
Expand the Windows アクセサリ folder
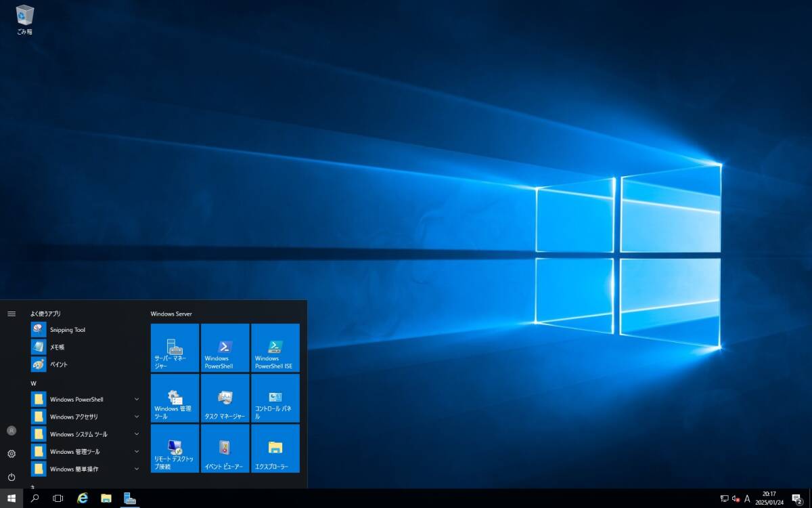86,417
